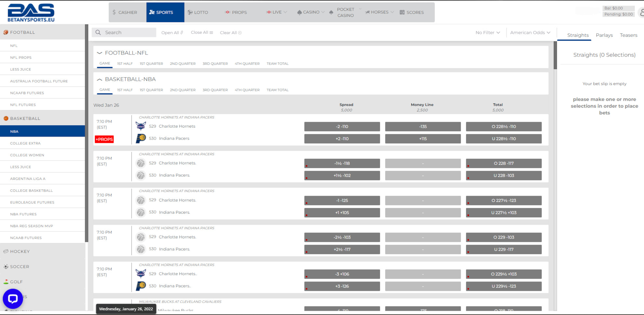The width and height of the screenshot is (644, 315).
Task: Click the search magnifier icon
Action: coord(98,32)
